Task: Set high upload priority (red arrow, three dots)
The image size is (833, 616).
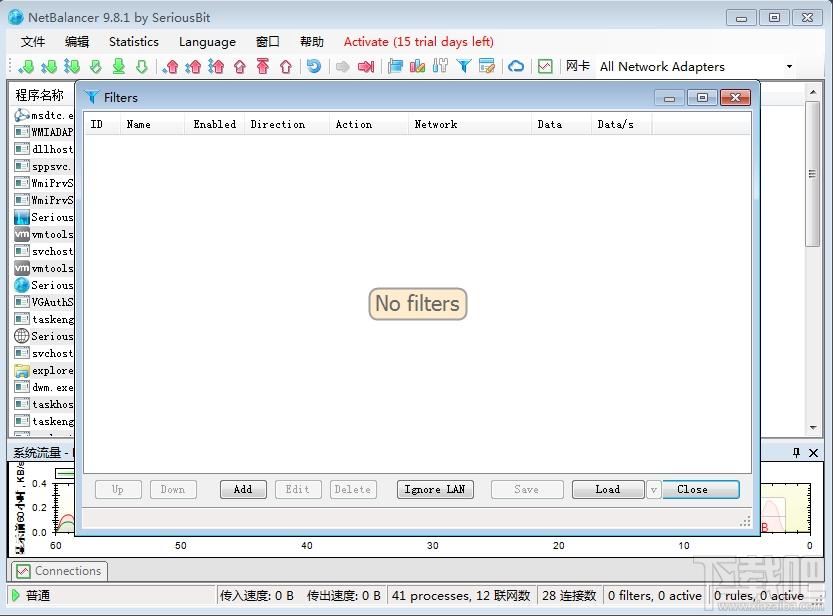Action: tap(216, 66)
